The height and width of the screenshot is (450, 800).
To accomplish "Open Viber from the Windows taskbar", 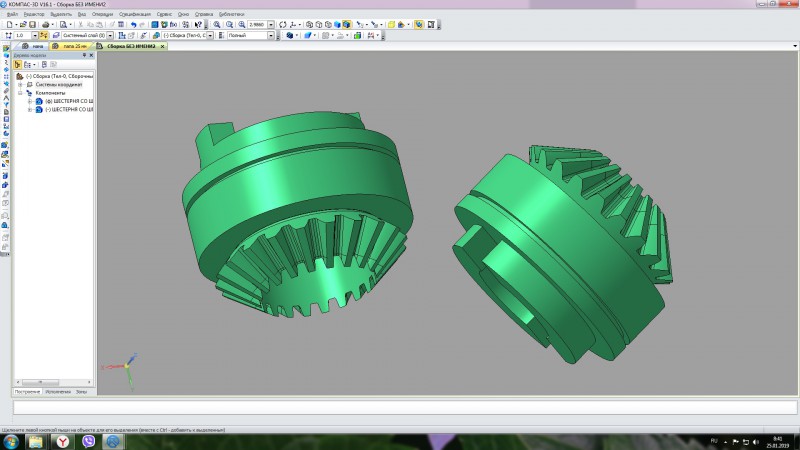I will pyautogui.click(x=88, y=441).
